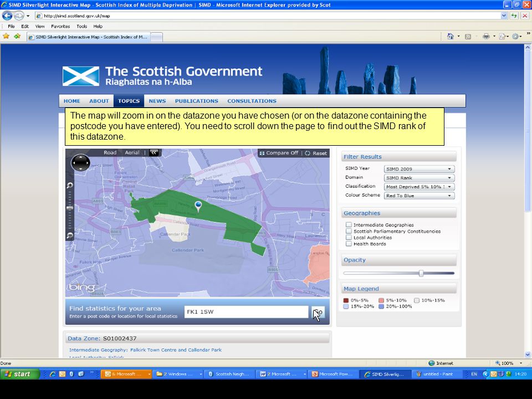Open the Edit menu
This screenshot has width=532, height=399.
[25, 26]
